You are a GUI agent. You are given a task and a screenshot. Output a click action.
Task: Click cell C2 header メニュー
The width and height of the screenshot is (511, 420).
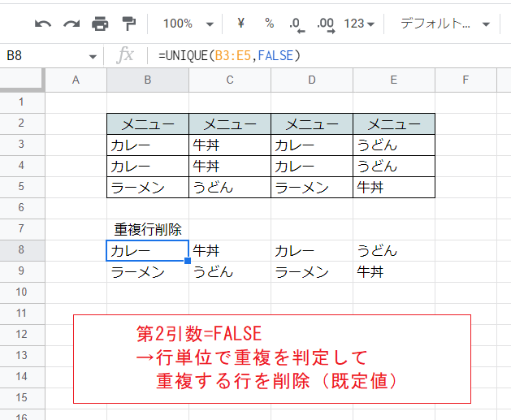230,123
